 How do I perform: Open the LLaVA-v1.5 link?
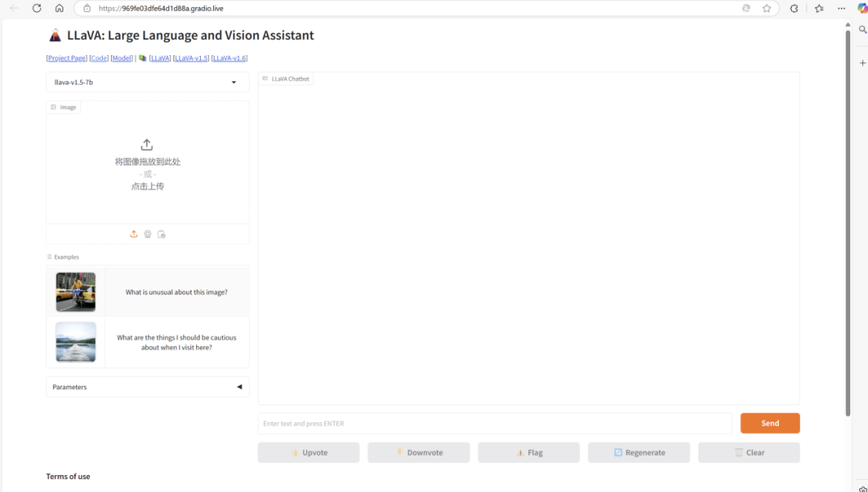coord(191,58)
